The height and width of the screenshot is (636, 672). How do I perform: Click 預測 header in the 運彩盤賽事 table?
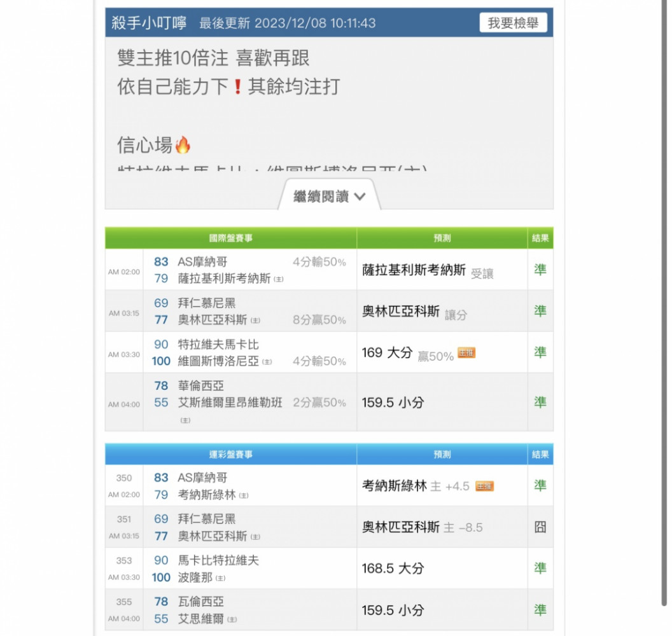click(x=442, y=454)
